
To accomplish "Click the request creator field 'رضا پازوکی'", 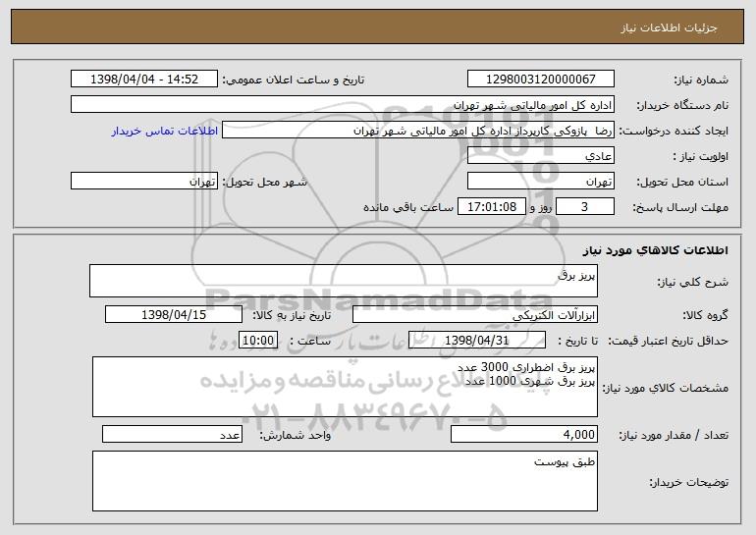I will 418,131.
